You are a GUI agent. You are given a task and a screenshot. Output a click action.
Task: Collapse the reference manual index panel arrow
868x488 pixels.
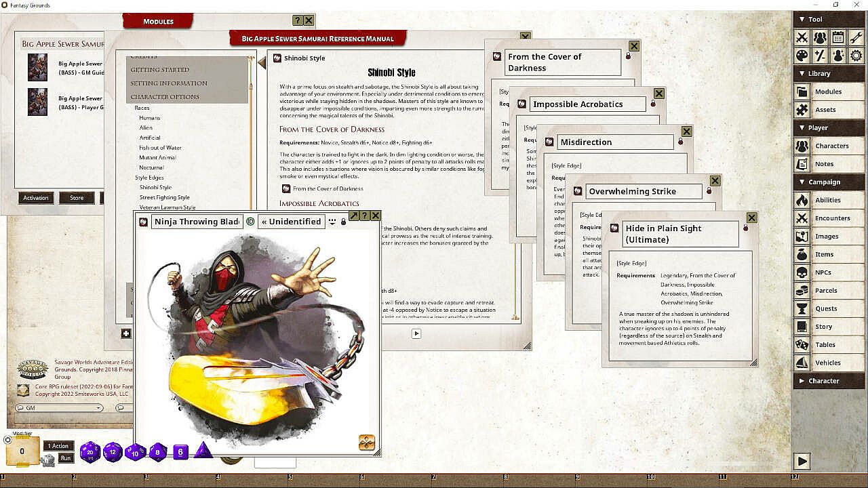262,63
